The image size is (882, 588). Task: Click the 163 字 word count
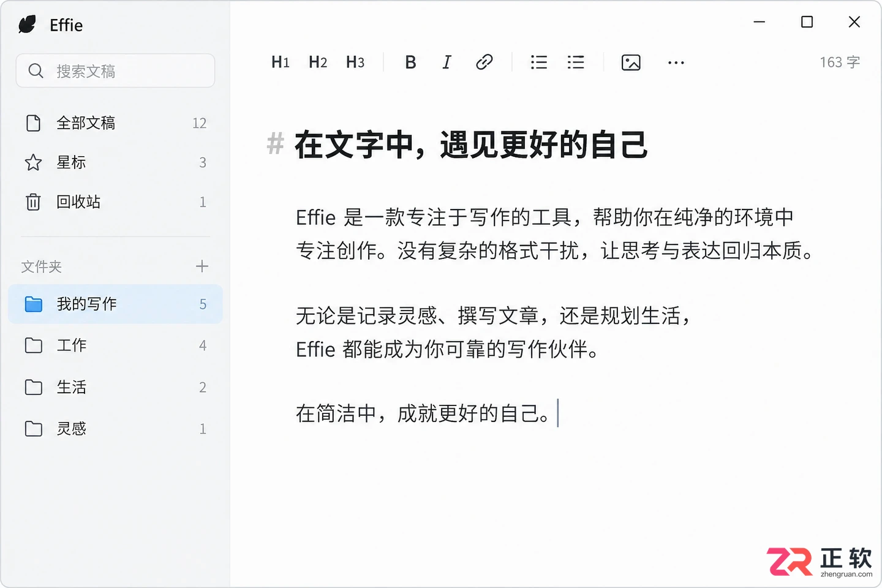coord(840,62)
